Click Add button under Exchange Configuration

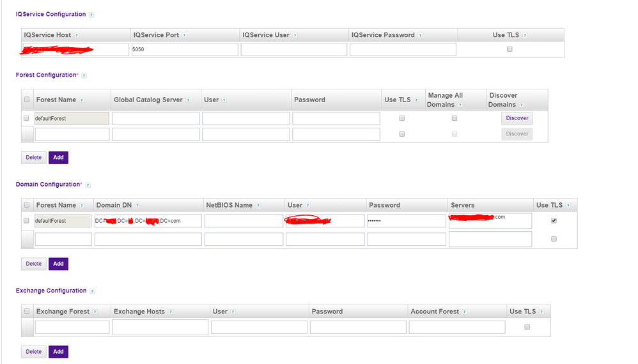click(x=58, y=352)
